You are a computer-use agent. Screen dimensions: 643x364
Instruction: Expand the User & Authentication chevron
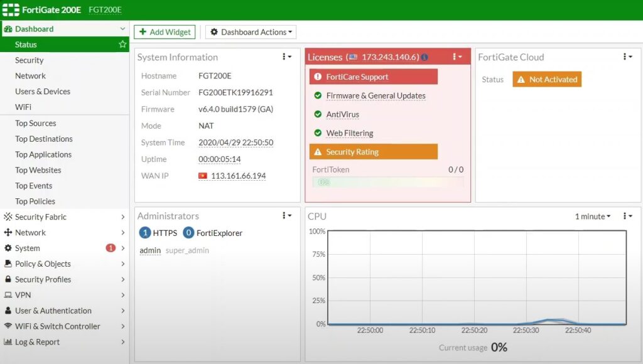click(x=122, y=311)
